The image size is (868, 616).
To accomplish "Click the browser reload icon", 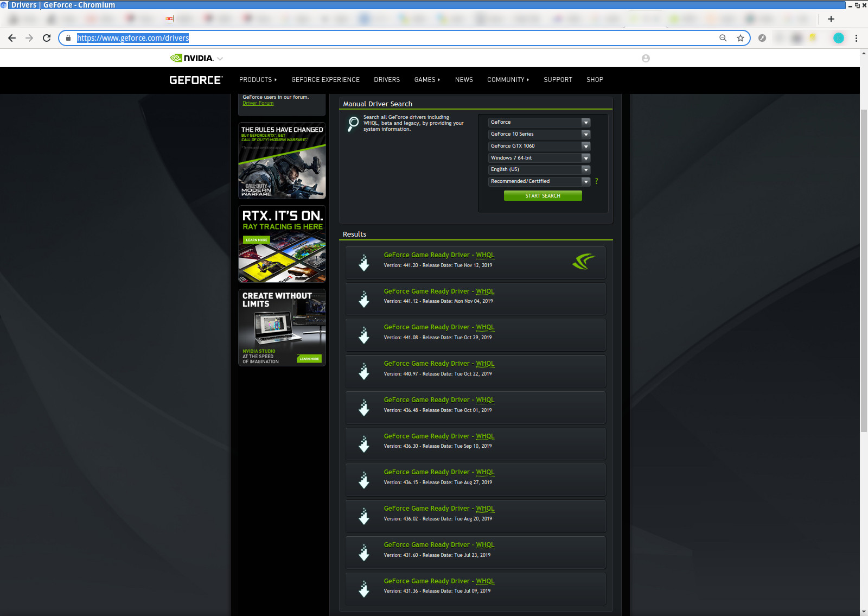I will click(x=47, y=38).
